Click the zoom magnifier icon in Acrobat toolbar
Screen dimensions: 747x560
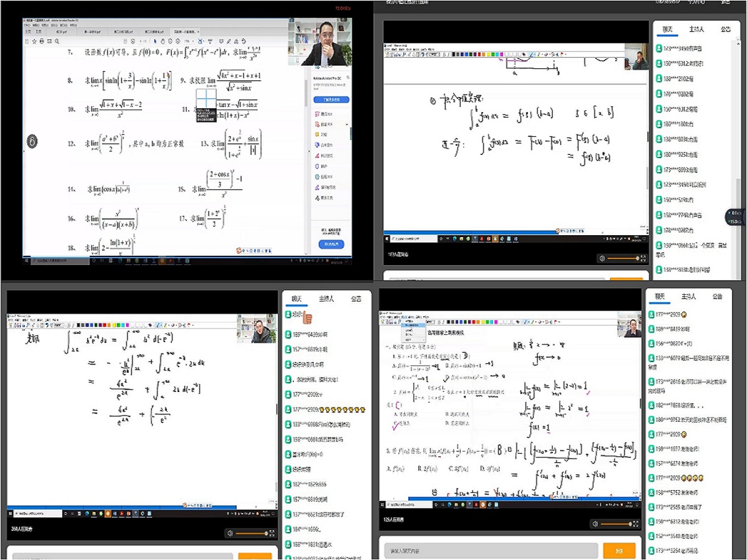coord(57,42)
